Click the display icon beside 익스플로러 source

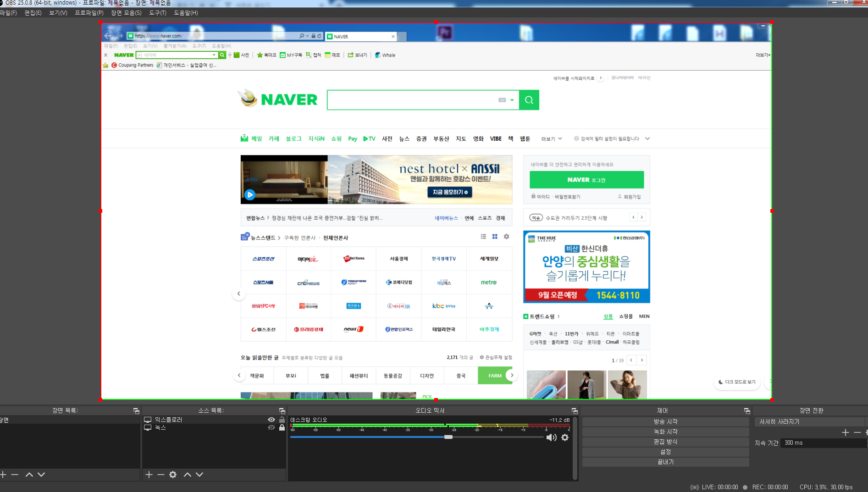[x=148, y=420]
